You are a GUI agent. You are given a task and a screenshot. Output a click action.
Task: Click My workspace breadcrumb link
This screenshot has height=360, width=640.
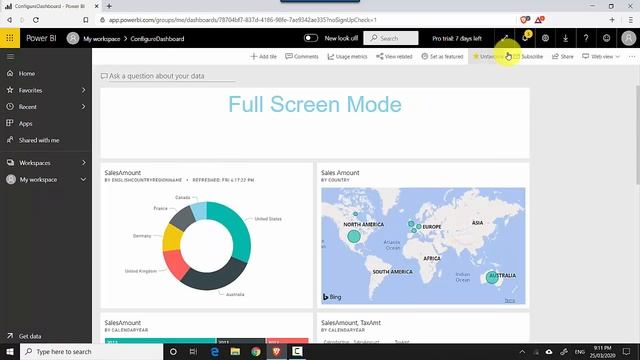click(102, 39)
